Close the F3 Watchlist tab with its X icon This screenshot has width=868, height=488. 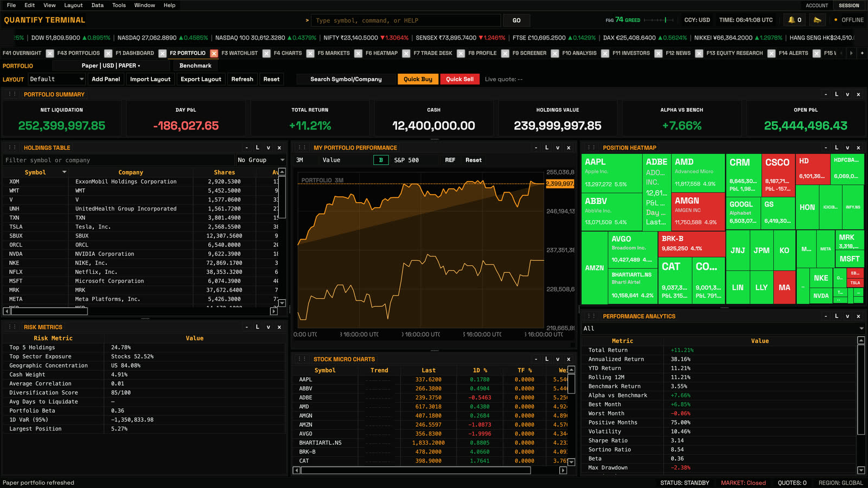(x=266, y=53)
